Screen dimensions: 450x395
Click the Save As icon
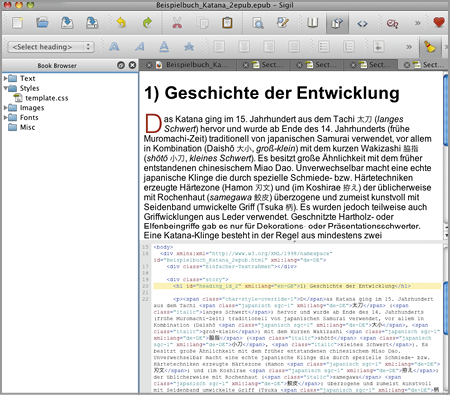coord(92,23)
